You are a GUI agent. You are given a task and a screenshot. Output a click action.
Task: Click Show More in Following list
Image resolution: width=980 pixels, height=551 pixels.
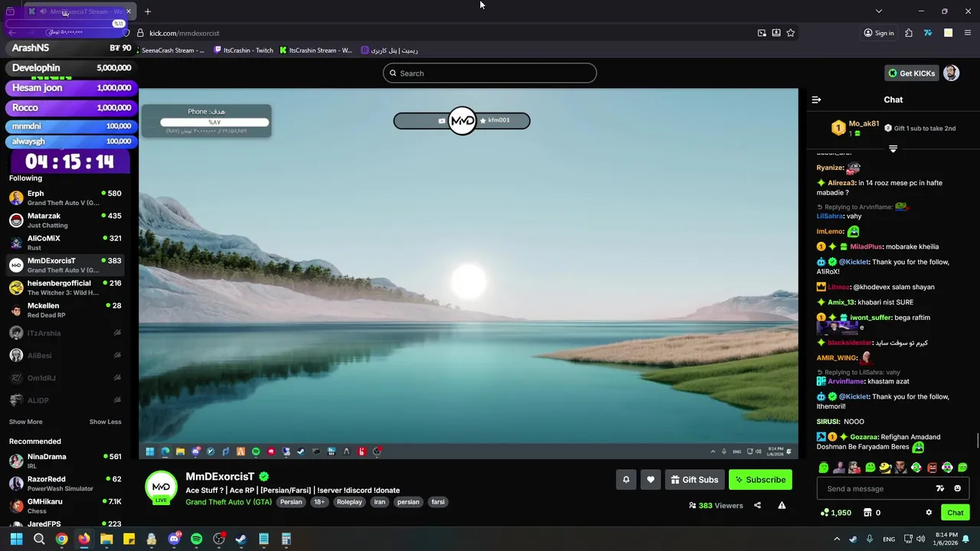pyautogui.click(x=26, y=422)
